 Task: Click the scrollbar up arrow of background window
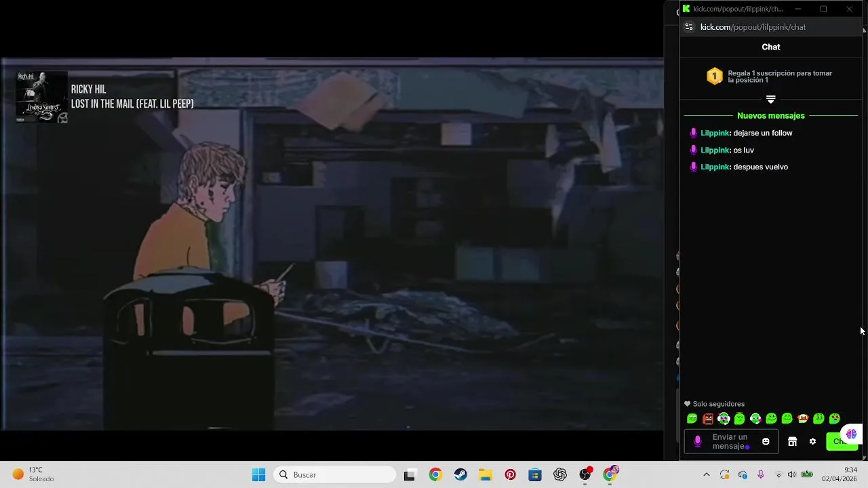(x=864, y=30)
